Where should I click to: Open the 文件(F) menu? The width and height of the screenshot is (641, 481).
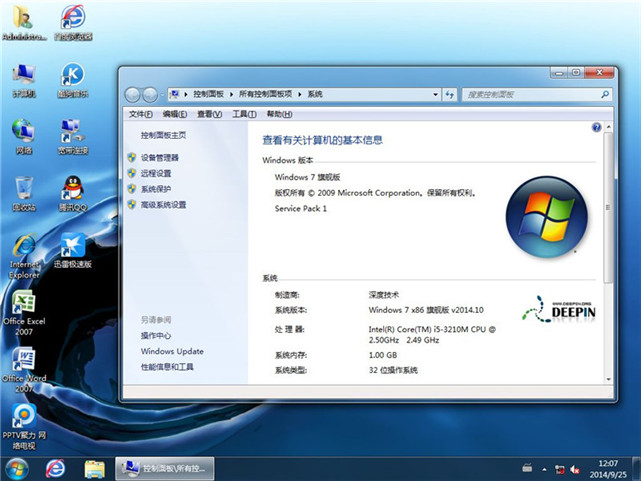coord(141,114)
